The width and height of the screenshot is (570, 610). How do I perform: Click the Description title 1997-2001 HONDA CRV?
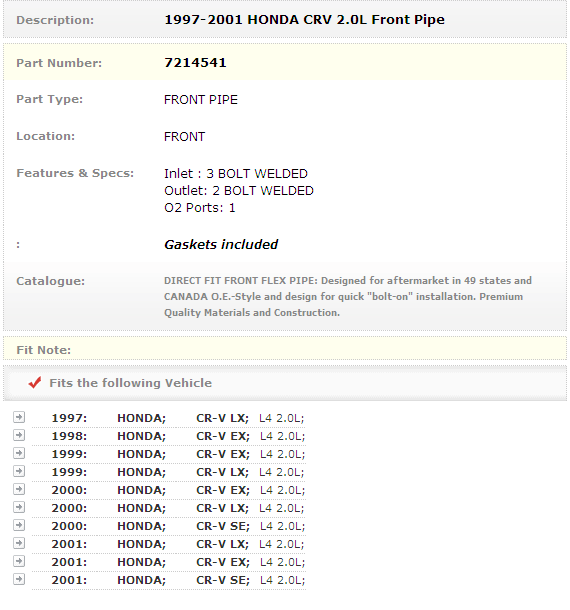(x=304, y=19)
